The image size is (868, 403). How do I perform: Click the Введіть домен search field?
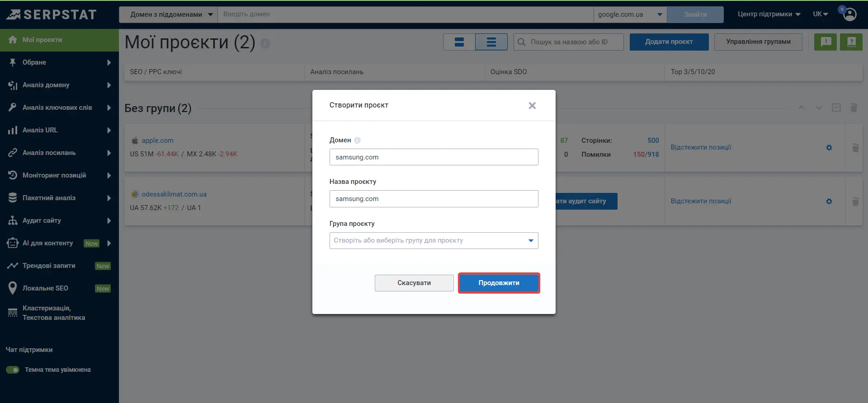click(x=406, y=14)
